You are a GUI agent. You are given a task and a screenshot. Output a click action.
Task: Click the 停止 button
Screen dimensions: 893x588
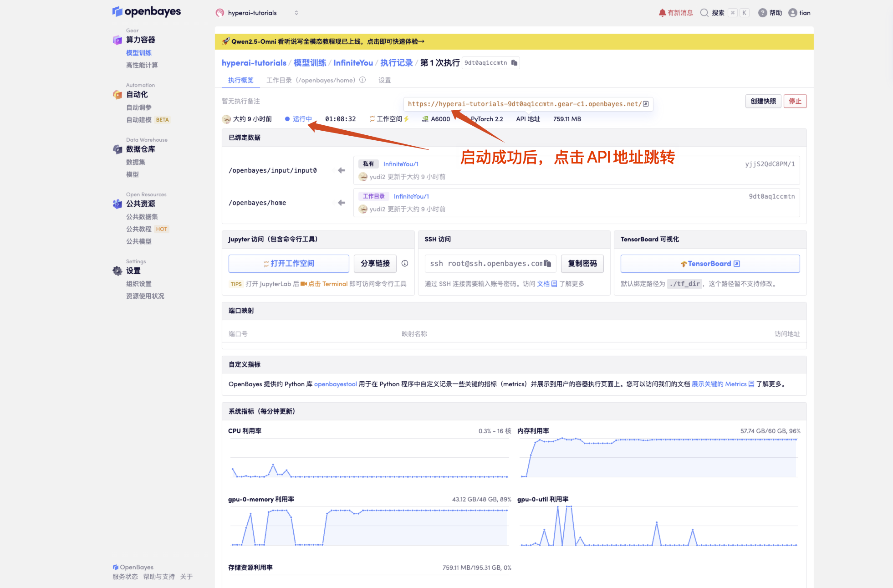tap(795, 101)
